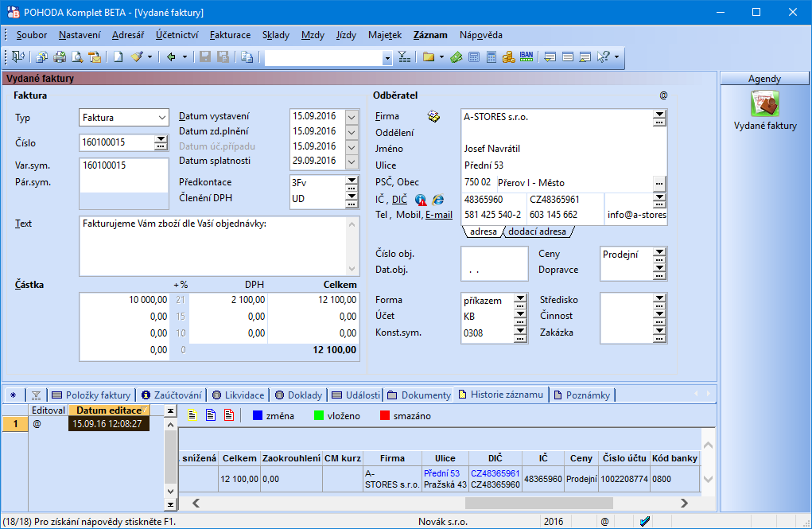Viewport: 812px width, 529px height.
Task: Click the Var.sym. field with 160100015
Action: [x=124, y=165]
